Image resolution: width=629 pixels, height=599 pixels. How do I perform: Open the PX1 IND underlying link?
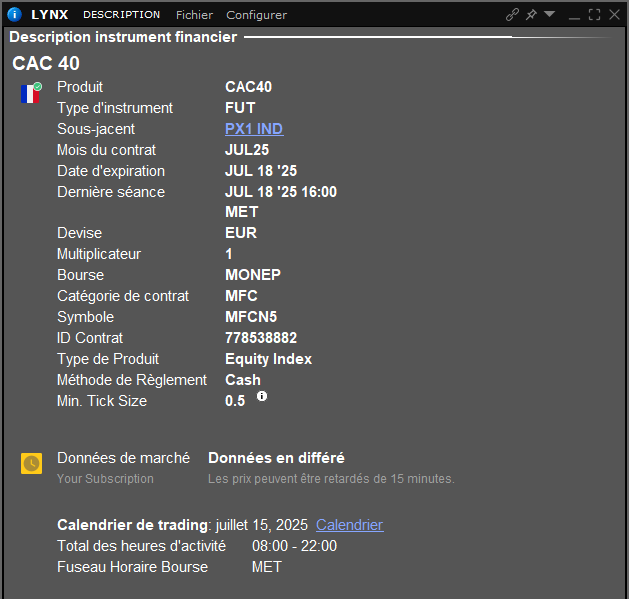pyautogui.click(x=254, y=129)
